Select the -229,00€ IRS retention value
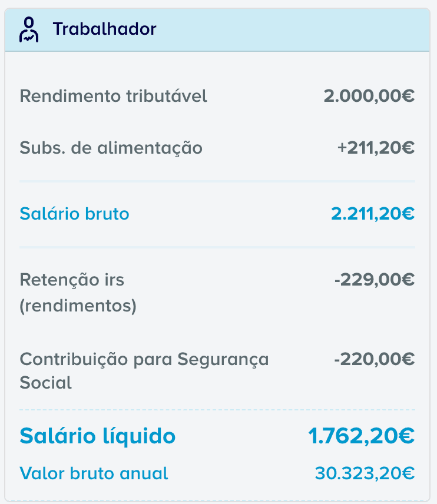The width and height of the screenshot is (437, 504). click(374, 280)
